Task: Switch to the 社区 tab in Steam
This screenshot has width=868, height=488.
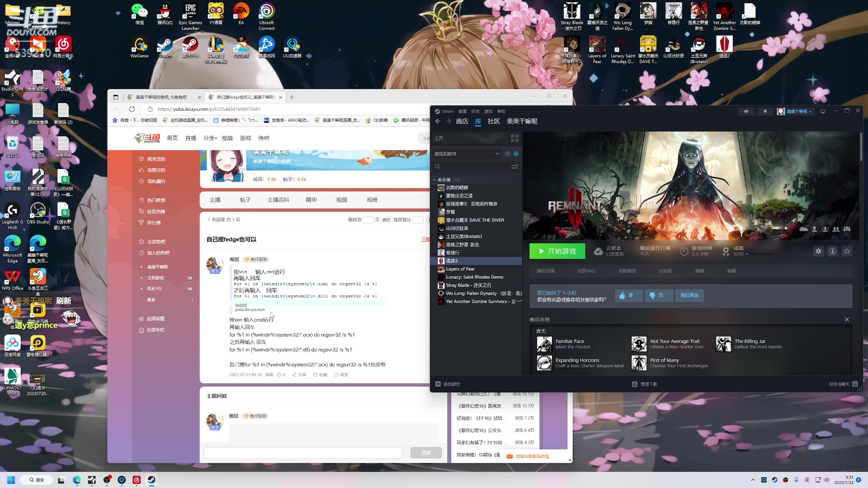Action: tap(494, 121)
